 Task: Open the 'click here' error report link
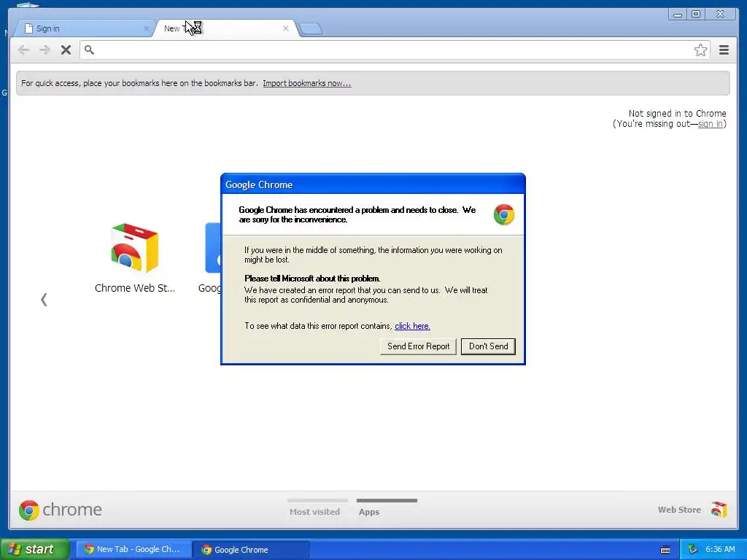coord(412,326)
